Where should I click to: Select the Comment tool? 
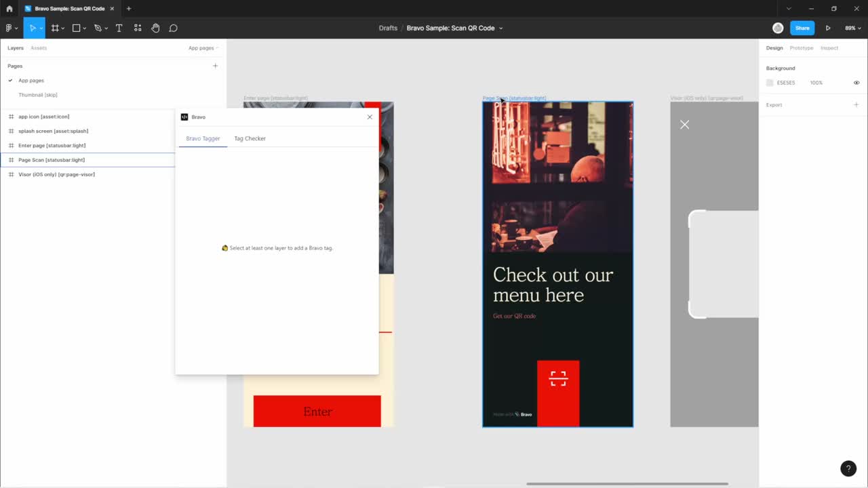coord(173,28)
